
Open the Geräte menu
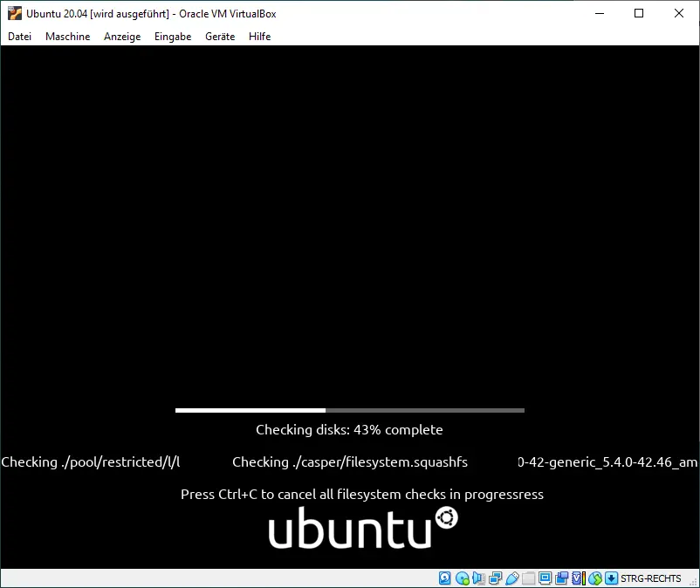pos(220,37)
